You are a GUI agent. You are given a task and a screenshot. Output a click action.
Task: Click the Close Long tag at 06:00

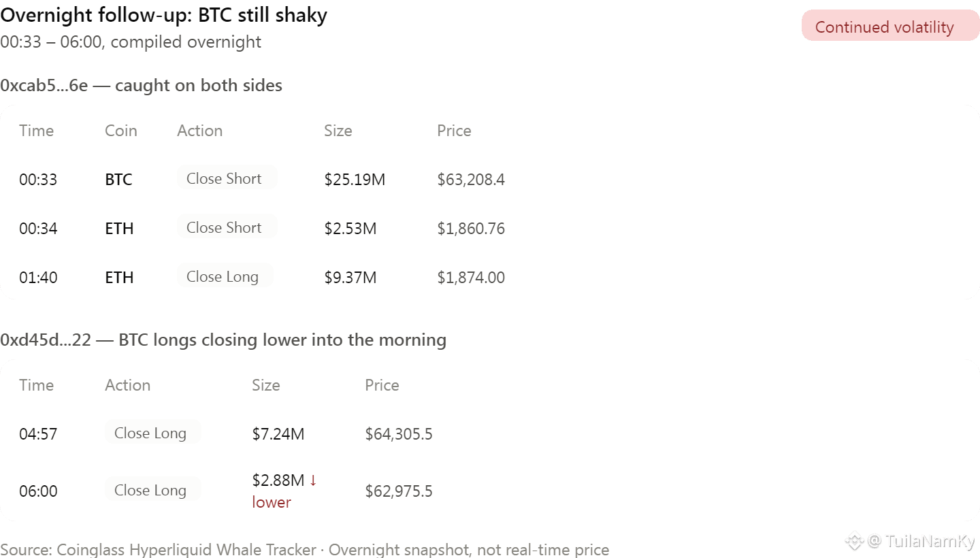point(152,490)
